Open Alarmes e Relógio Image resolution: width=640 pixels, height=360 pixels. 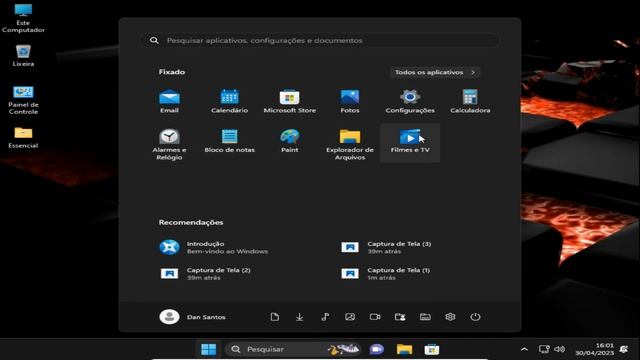click(x=169, y=144)
